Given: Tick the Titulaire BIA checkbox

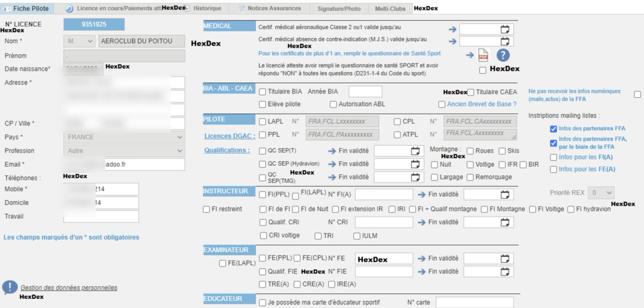Looking at the screenshot, I should tap(263, 92).
